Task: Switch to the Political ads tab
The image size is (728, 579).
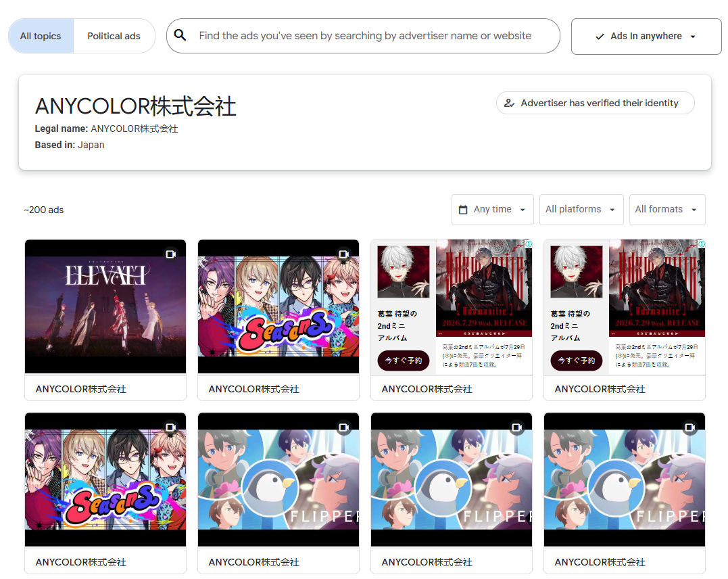Action: [x=114, y=36]
